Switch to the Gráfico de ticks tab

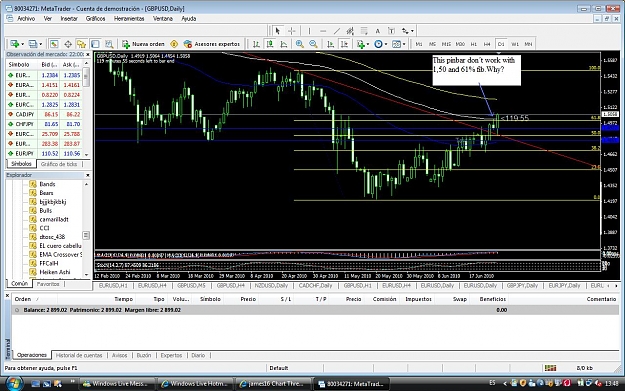59,164
